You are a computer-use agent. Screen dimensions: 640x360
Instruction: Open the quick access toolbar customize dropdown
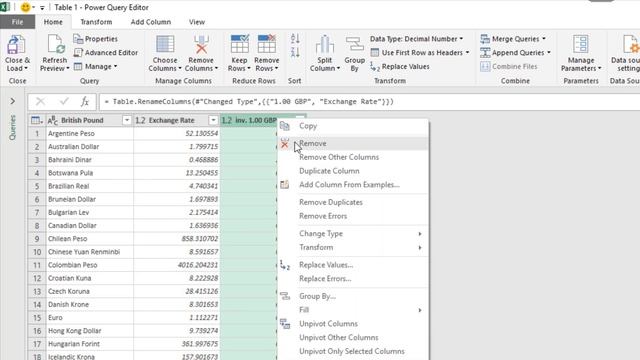(x=42, y=8)
